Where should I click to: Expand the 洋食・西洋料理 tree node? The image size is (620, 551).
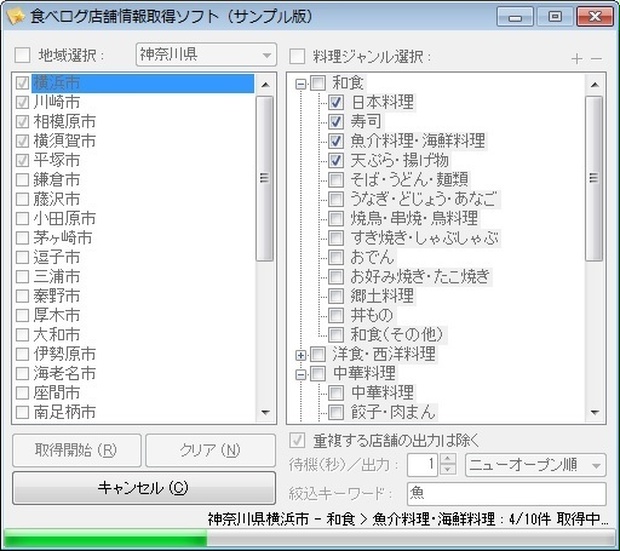[x=301, y=355]
